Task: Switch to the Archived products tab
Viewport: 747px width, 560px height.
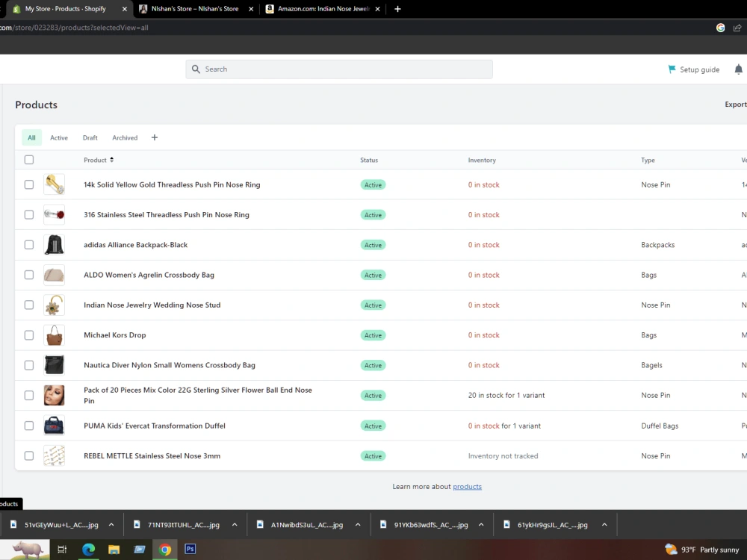Action: click(125, 137)
